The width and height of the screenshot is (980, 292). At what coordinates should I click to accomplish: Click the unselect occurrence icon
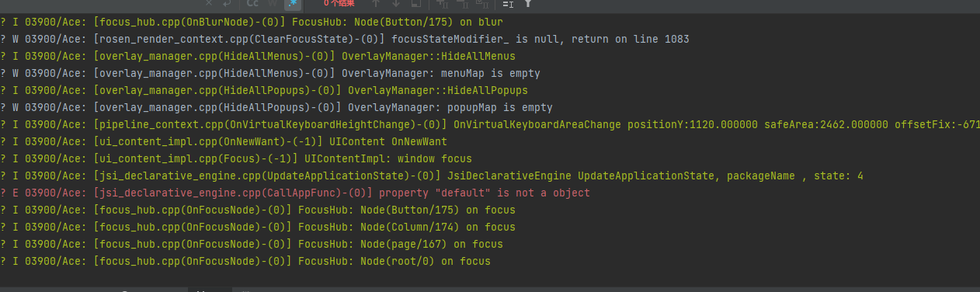[x=462, y=3]
